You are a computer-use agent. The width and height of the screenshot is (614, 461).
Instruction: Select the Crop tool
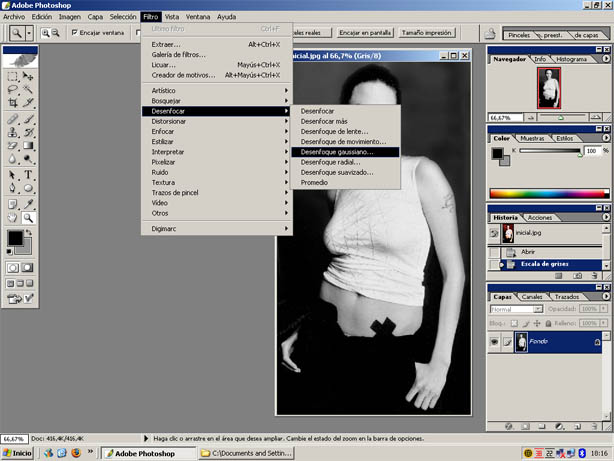[12, 103]
